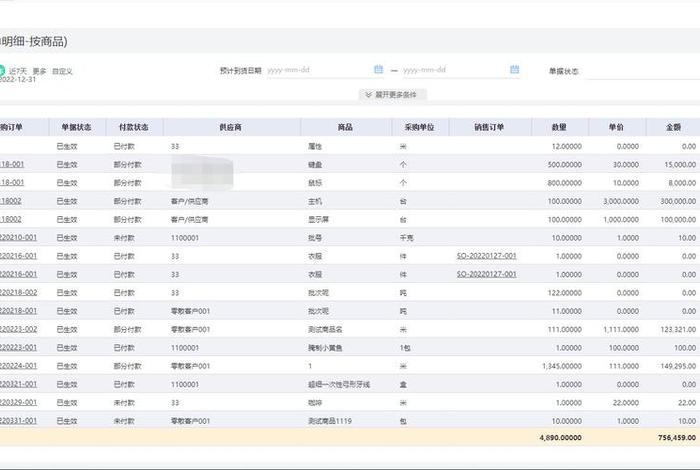Select the 咖啡 product cell
This screenshot has height=470, width=700.
click(x=315, y=403)
